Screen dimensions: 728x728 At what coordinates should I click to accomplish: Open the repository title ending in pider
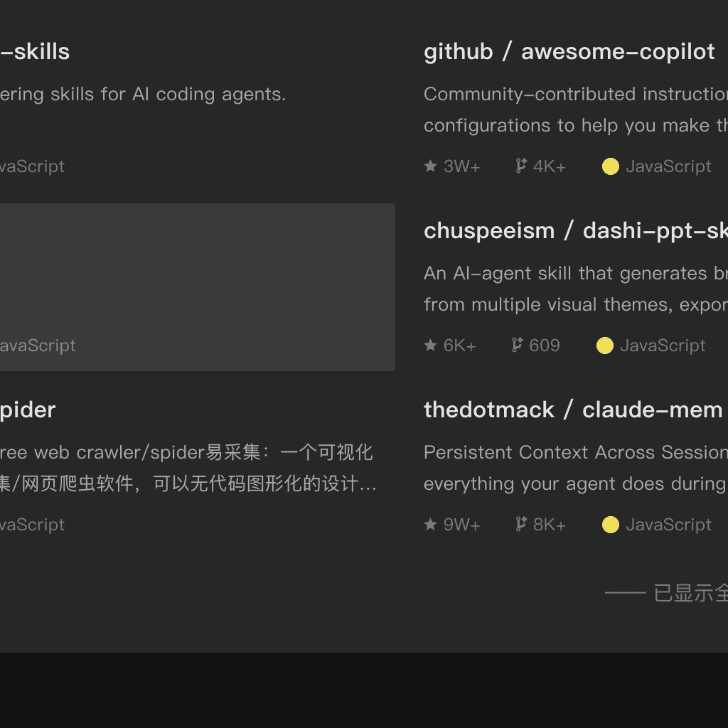coord(28,410)
